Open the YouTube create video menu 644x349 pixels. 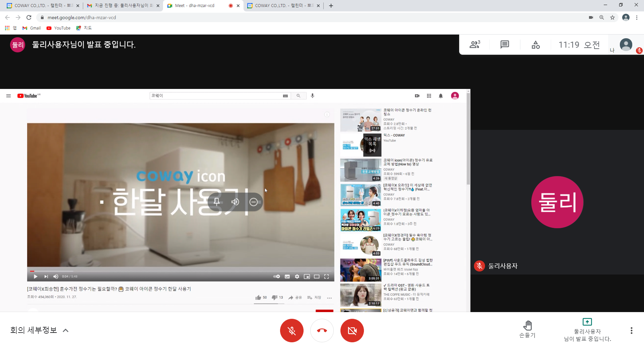pyautogui.click(x=417, y=96)
